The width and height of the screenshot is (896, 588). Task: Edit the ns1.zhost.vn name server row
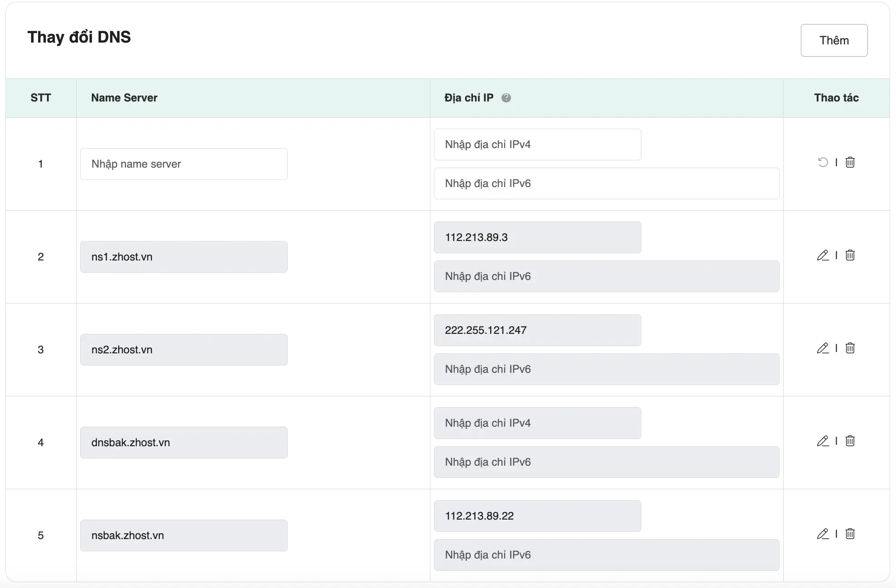tap(823, 255)
